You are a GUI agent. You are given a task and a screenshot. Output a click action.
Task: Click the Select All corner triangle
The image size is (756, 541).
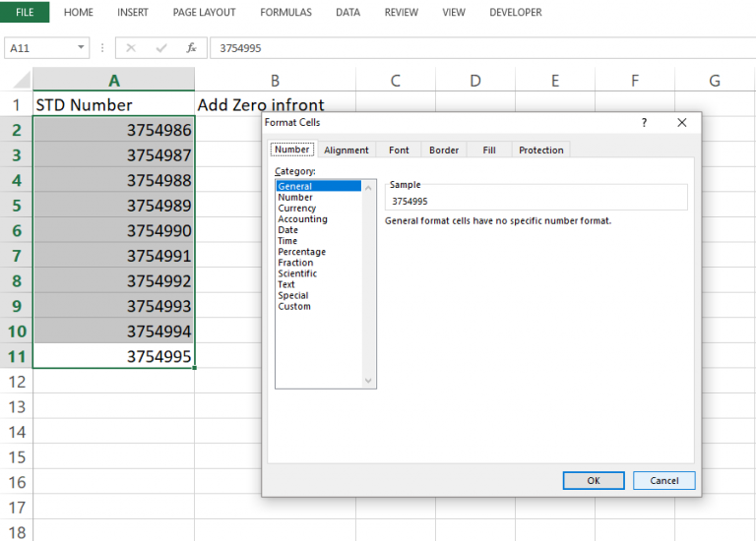point(22,80)
